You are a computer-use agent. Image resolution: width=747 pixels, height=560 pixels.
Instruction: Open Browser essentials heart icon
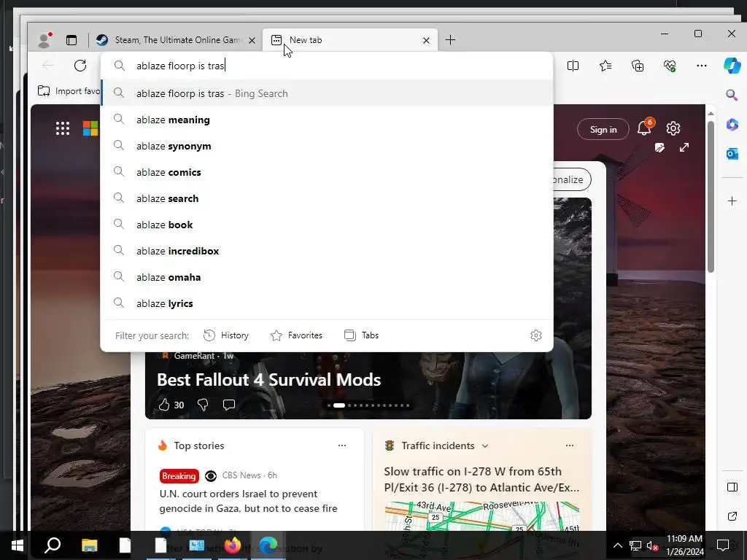(x=670, y=66)
